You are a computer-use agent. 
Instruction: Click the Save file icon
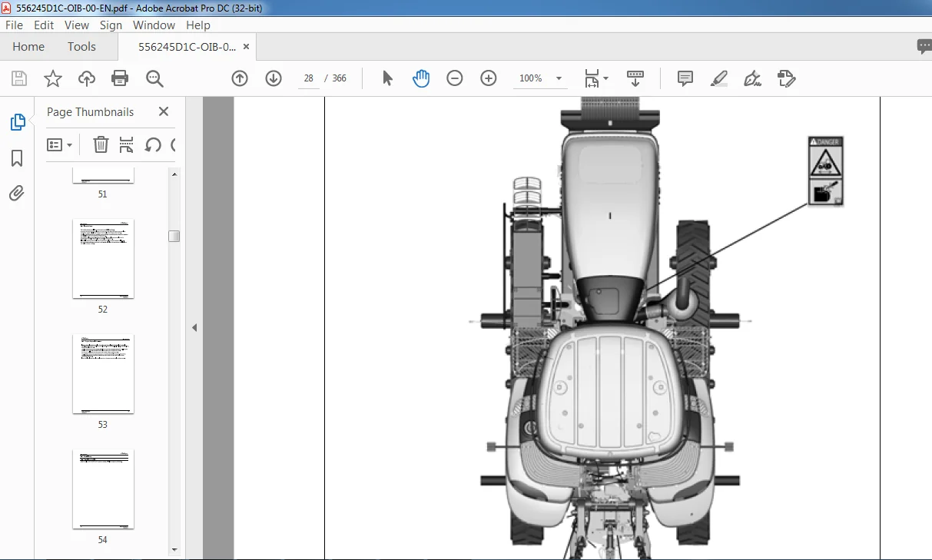pos(19,78)
